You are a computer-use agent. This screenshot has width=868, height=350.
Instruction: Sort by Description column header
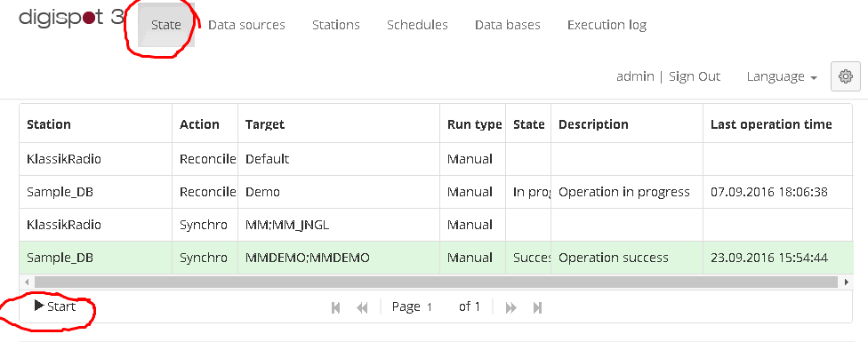(627, 124)
